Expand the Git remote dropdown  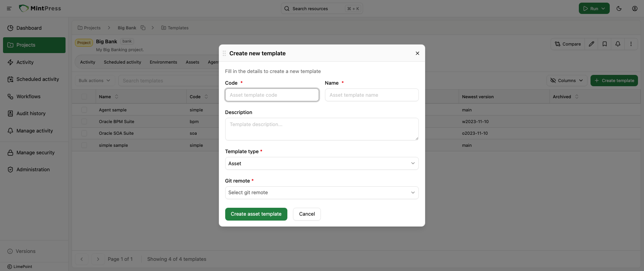[322, 193]
